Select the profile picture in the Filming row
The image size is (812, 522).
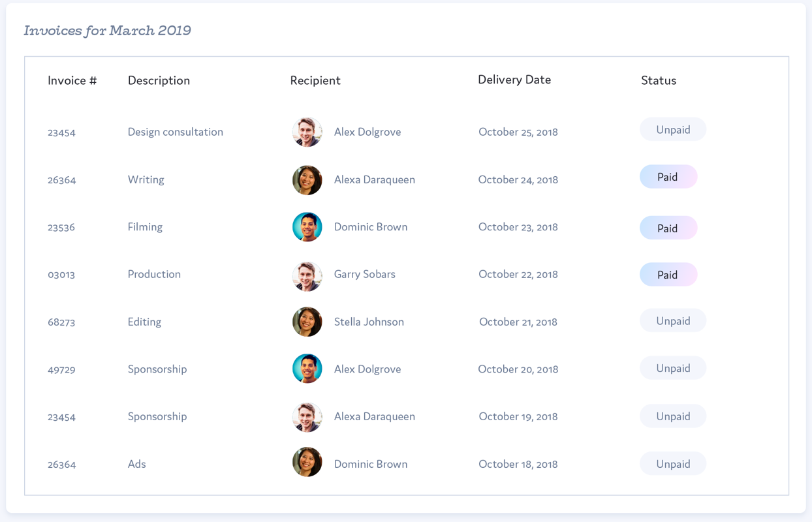[307, 227]
